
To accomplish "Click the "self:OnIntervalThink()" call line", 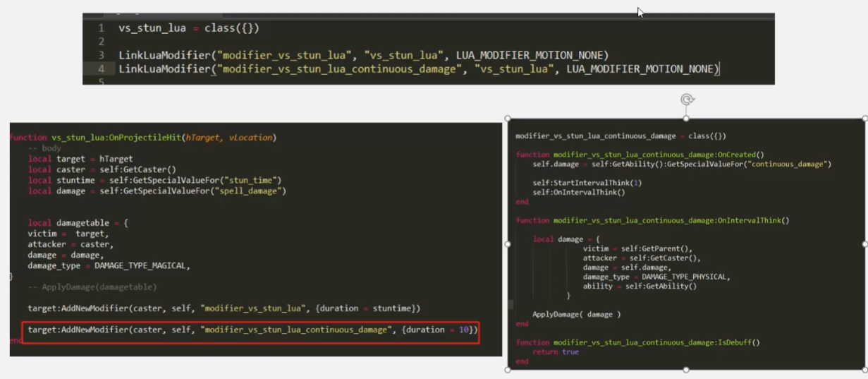I will [579, 192].
